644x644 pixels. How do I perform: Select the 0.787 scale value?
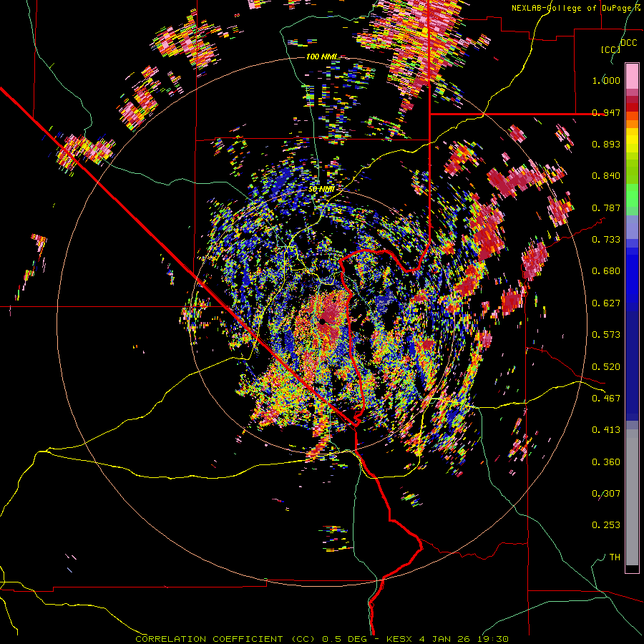tap(606, 208)
